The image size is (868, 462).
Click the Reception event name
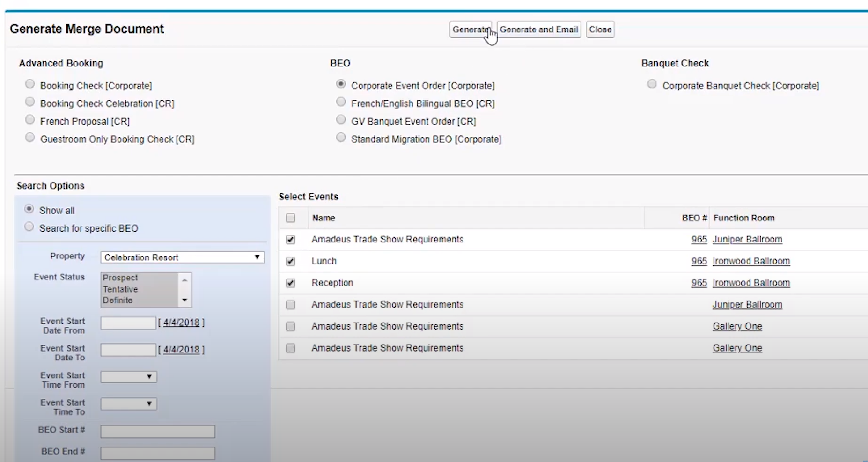point(332,283)
